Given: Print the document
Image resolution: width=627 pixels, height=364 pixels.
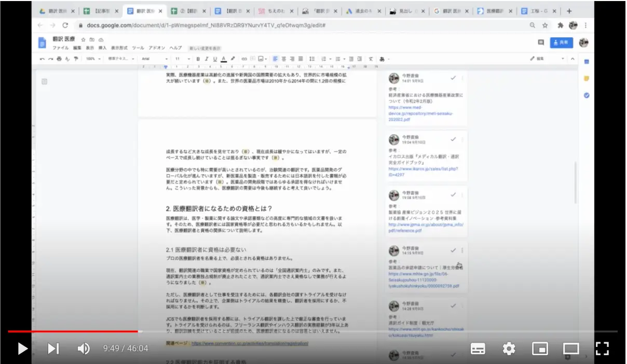Looking at the screenshot, I should click(x=59, y=59).
